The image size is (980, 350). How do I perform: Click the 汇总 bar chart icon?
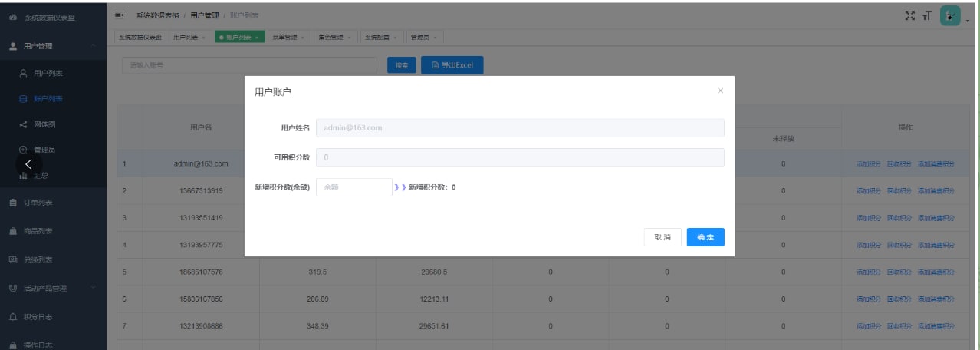(x=23, y=176)
